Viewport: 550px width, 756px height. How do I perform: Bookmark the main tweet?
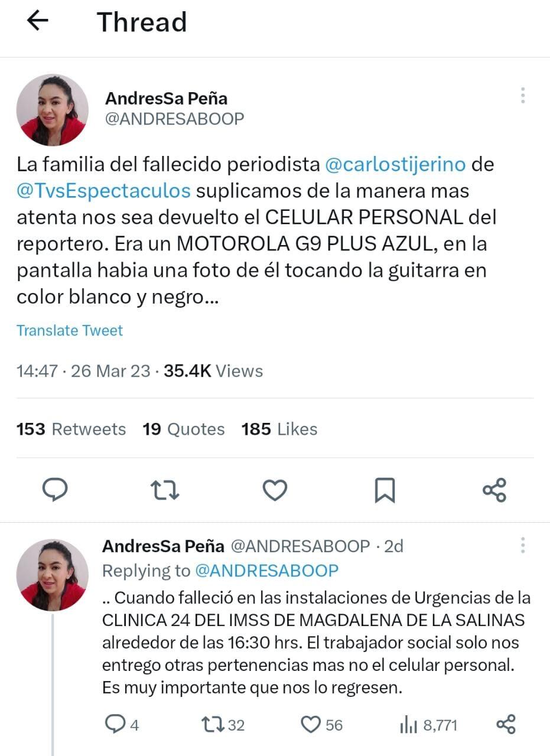(x=385, y=490)
